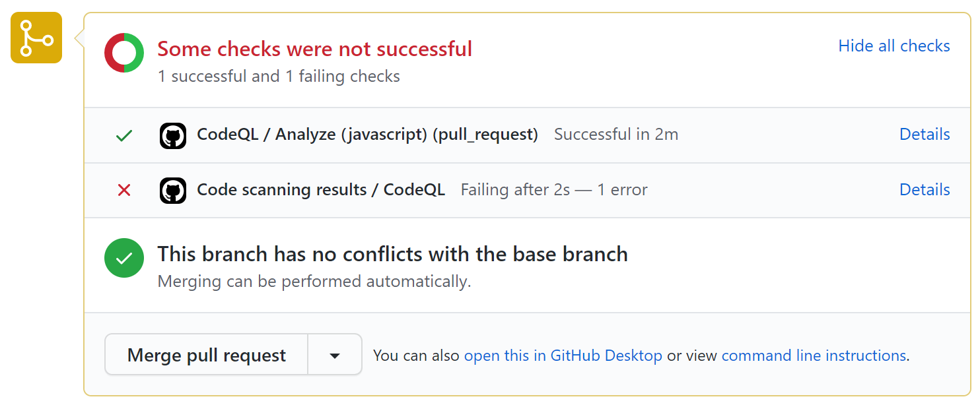Click the Merge pull request button
The height and width of the screenshot is (405, 980).
click(205, 355)
